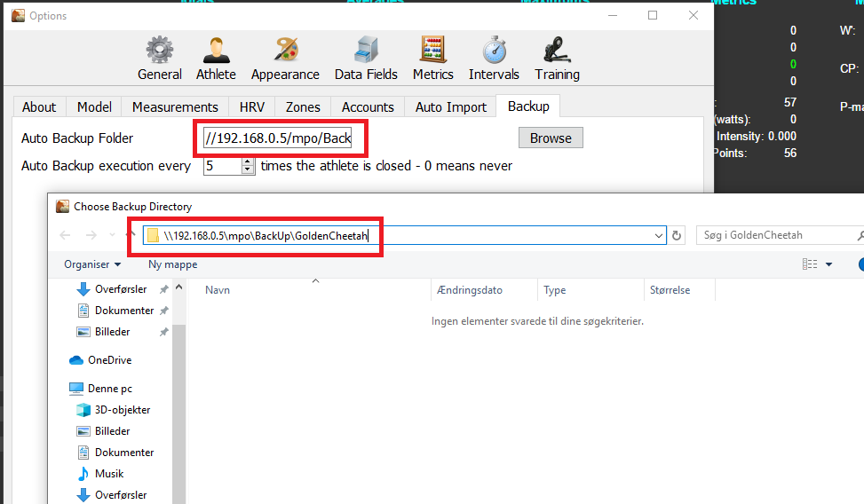Open the Intervals stopwatch icon

[495, 50]
